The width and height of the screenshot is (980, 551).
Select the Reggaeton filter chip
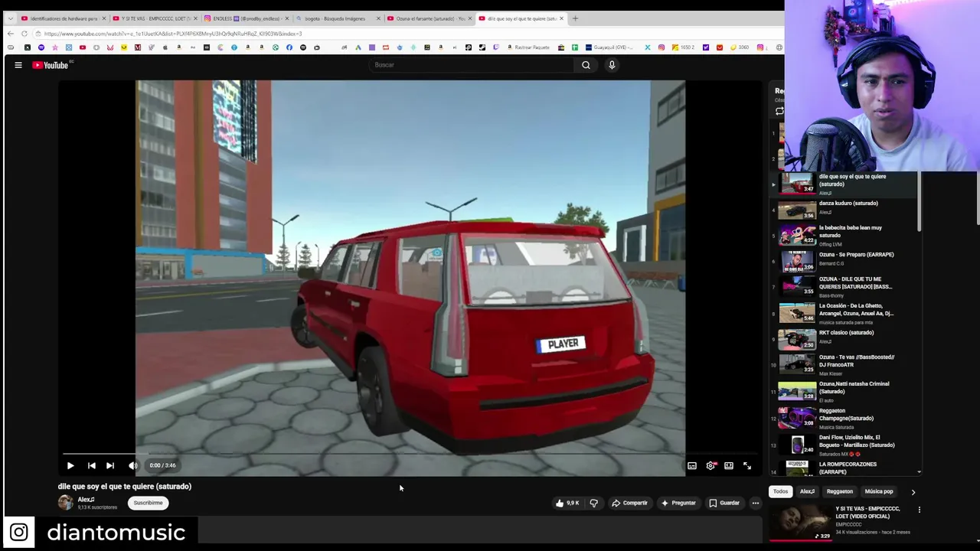pos(839,491)
